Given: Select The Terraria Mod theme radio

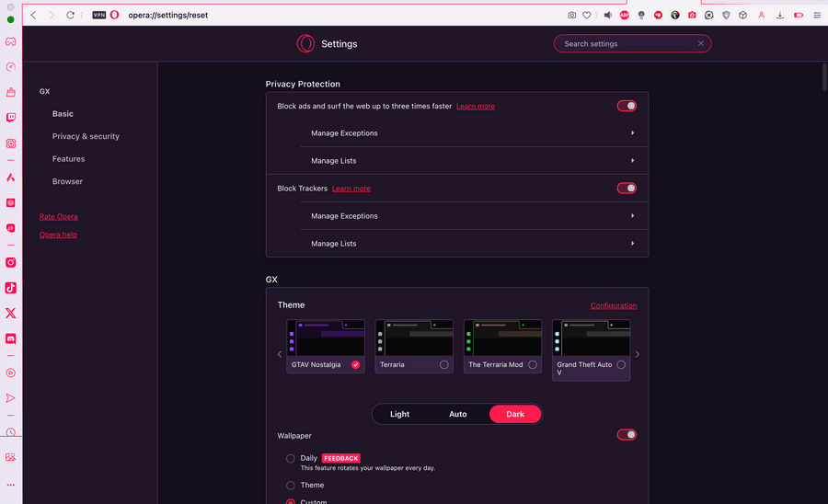Looking at the screenshot, I should 533,365.
